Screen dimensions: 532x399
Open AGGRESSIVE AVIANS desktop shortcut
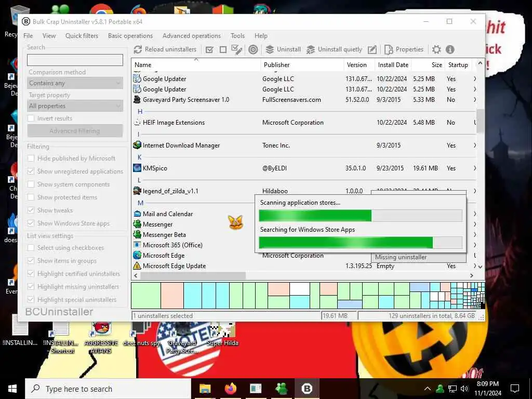[101, 338]
